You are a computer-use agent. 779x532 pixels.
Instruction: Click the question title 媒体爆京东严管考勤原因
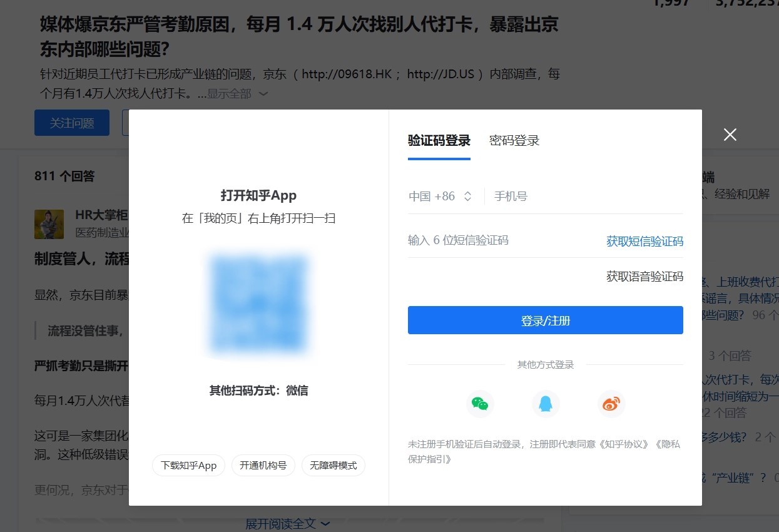[x=299, y=36]
